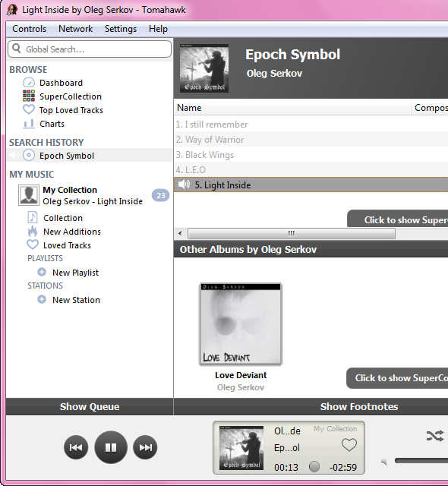
Task: Click the SuperCollection grid icon
Action: coord(29,96)
